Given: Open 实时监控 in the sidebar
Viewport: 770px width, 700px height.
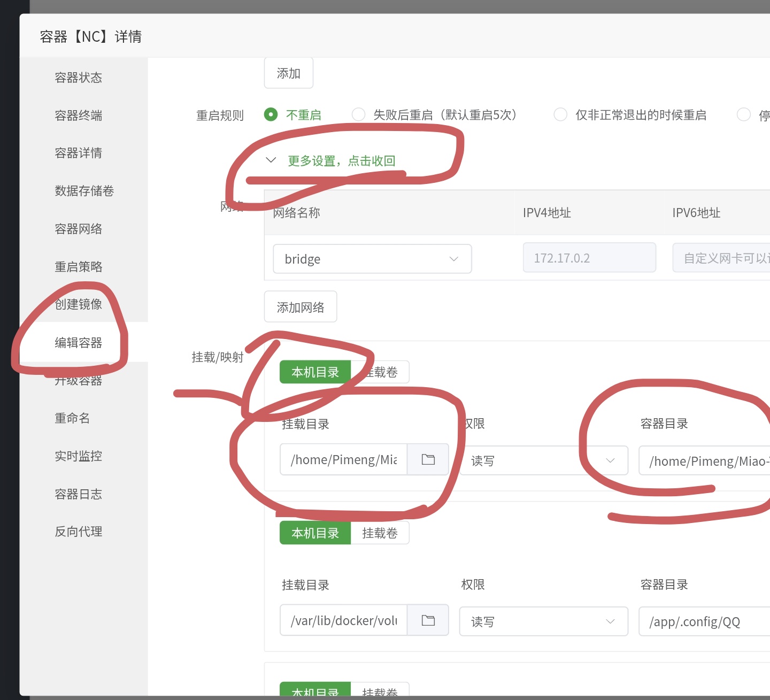Looking at the screenshot, I should click(79, 456).
